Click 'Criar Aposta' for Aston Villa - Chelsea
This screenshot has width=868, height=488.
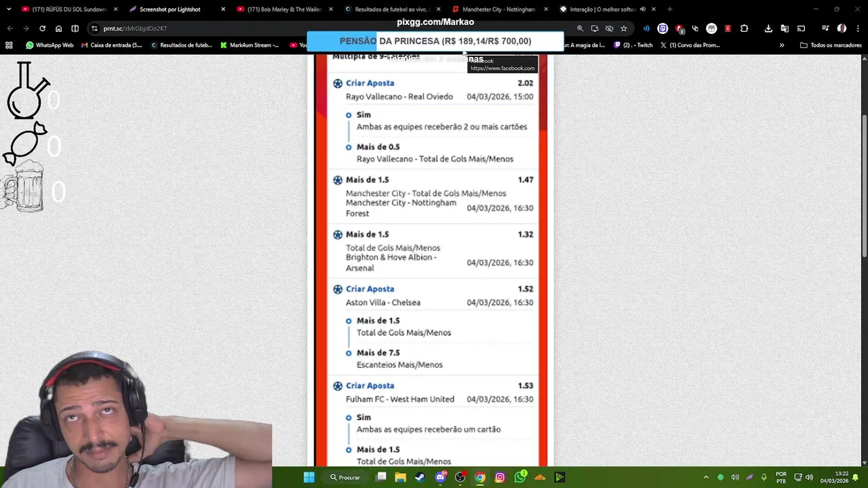pyautogui.click(x=370, y=289)
